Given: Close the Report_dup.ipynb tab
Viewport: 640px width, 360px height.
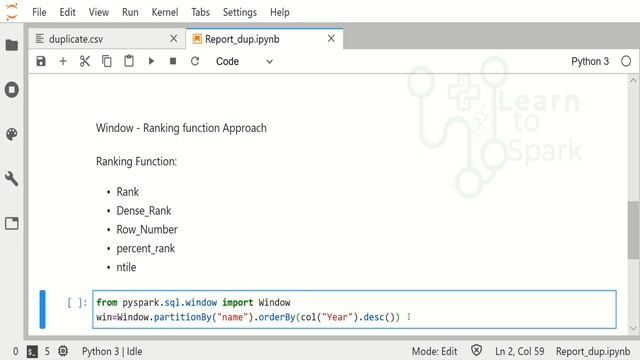Looking at the screenshot, I should tap(331, 38).
